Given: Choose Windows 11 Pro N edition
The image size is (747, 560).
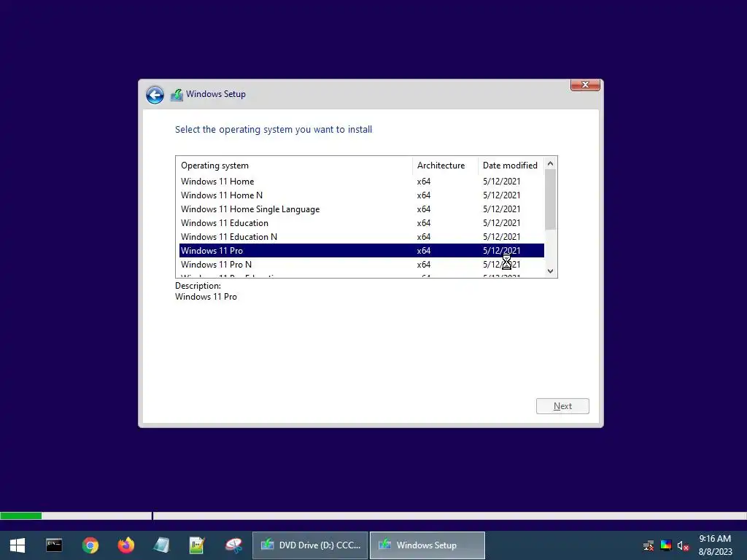Looking at the screenshot, I should [362, 264].
